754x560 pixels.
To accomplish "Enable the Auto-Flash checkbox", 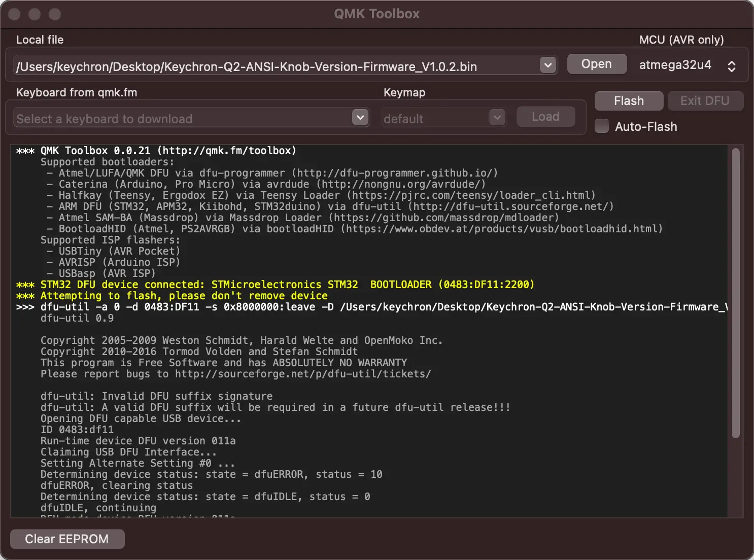I will pyautogui.click(x=602, y=126).
